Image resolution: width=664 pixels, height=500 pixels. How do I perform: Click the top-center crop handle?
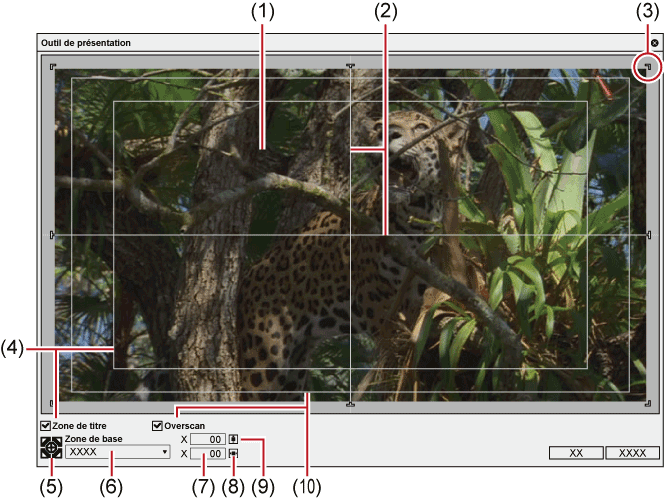350,66
